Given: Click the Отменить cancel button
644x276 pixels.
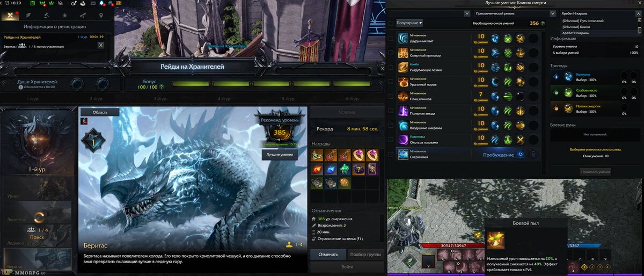Looking at the screenshot, I should coord(327,255).
